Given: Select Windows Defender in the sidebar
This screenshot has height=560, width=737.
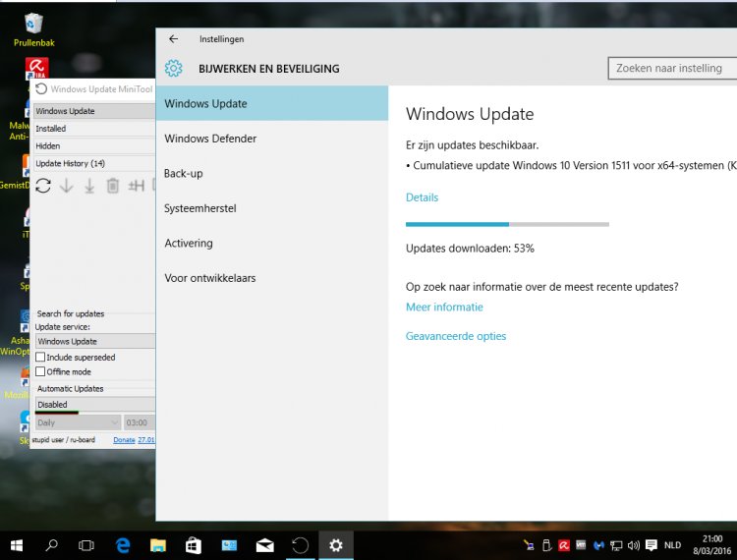Looking at the screenshot, I should click(x=210, y=139).
